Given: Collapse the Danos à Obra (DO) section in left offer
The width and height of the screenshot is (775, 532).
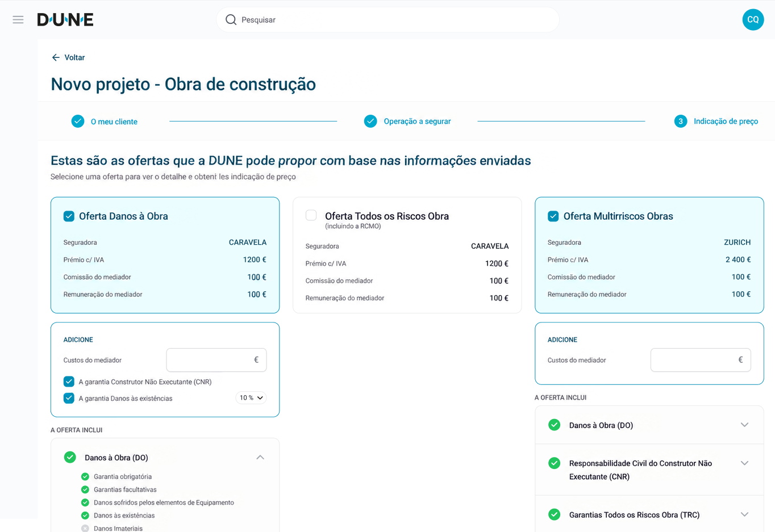Looking at the screenshot, I should coord(260,458).
